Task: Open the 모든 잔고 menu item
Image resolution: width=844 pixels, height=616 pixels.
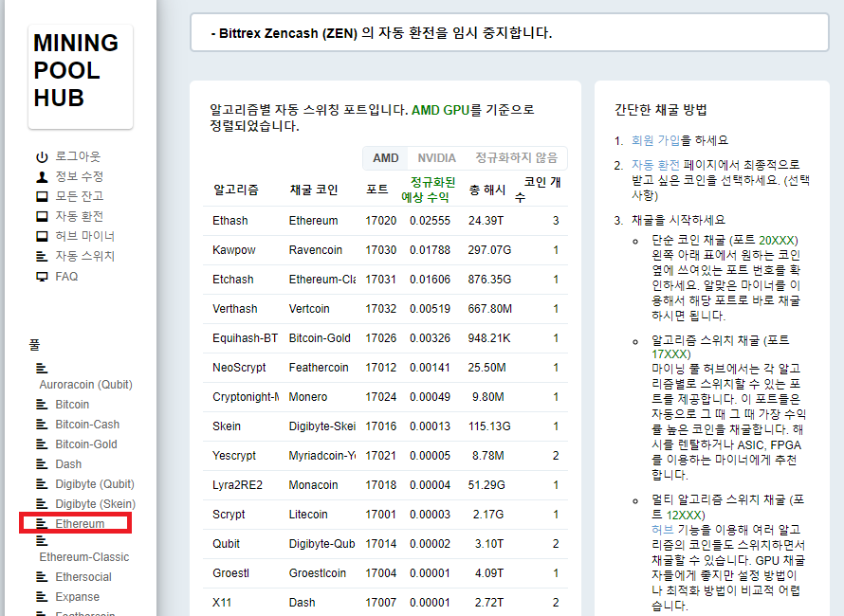Action: (x=80, y=196)
